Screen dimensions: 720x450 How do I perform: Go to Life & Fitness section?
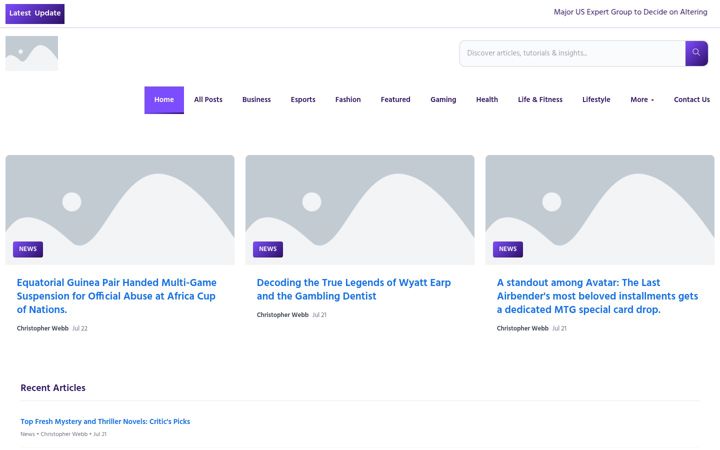click(540, 100)
